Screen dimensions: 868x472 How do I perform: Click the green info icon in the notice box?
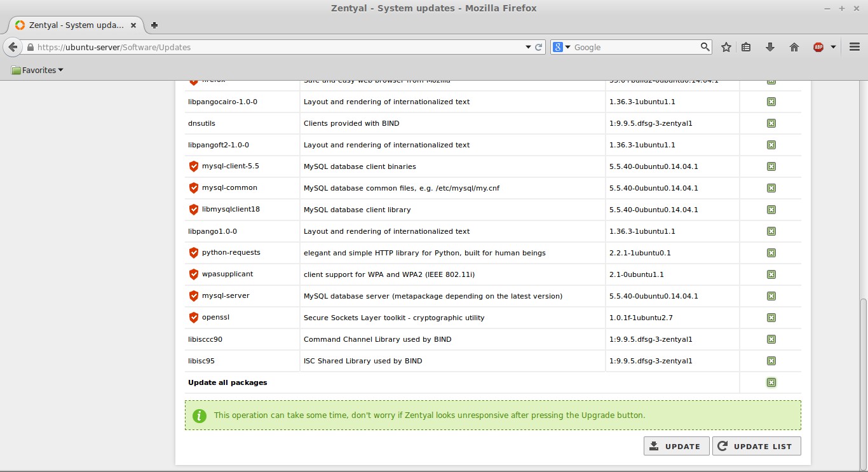tap(200, 415)
